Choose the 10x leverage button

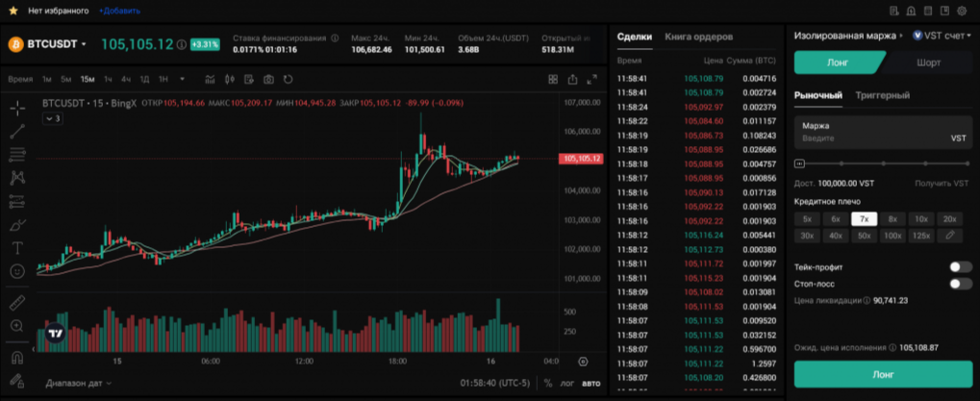[x=921, y=218]
